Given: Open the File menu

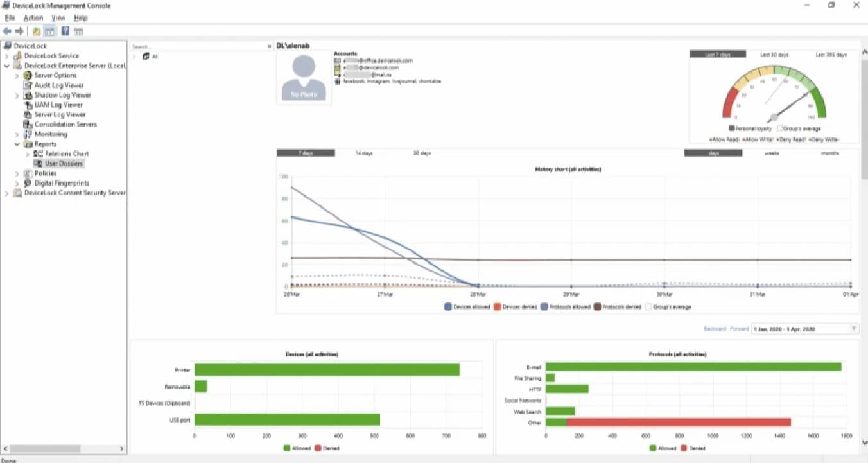Looking at the screenshot, I should [10, 18].
